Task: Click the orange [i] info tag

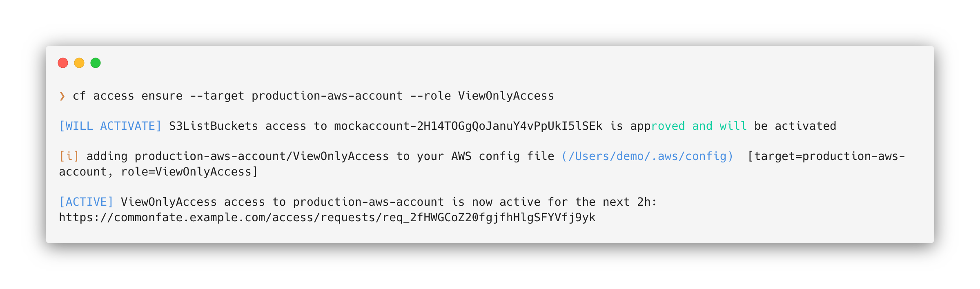Action: 69,156
